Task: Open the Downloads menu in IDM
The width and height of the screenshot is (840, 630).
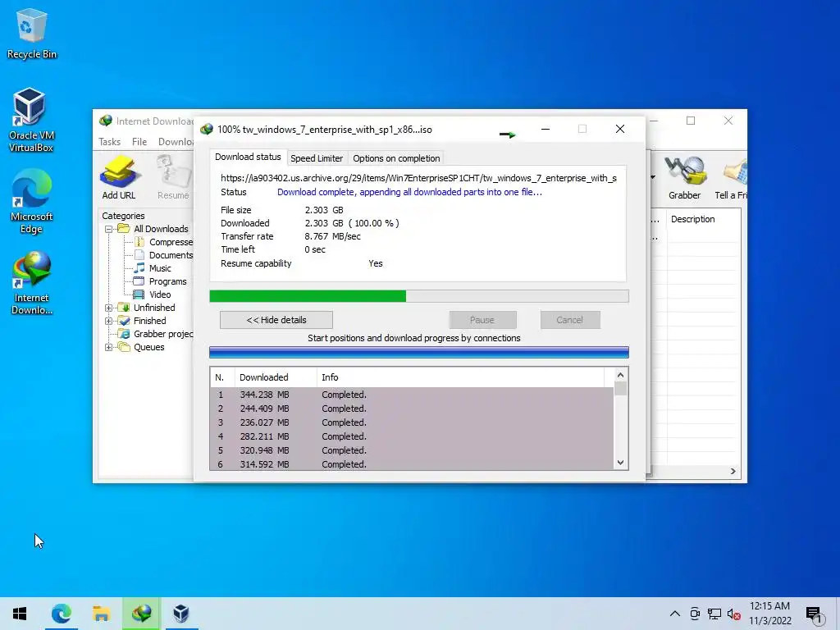Action: pyautogui.click(x=176, y=142)
